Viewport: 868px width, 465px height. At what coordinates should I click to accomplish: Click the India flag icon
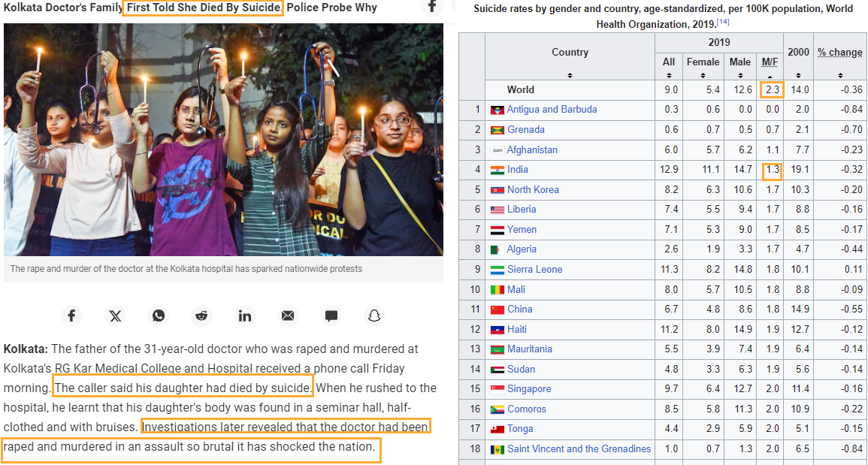coord(497,170)
